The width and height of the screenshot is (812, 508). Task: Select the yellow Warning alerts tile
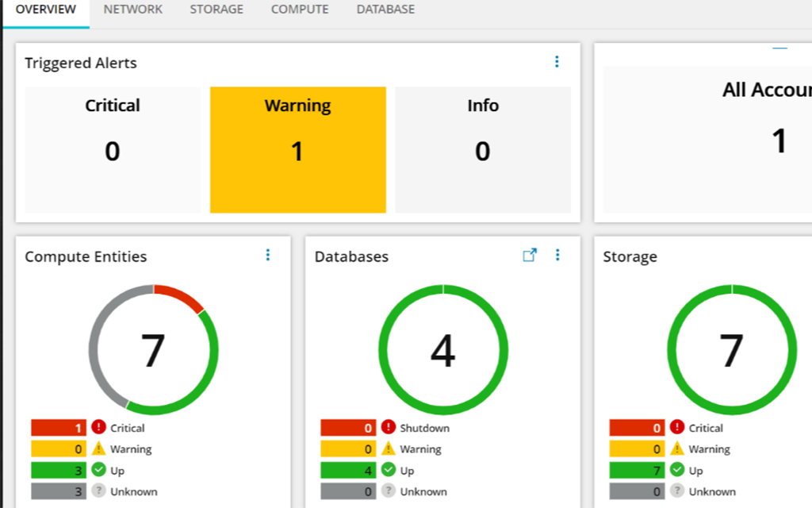point(298,150)
